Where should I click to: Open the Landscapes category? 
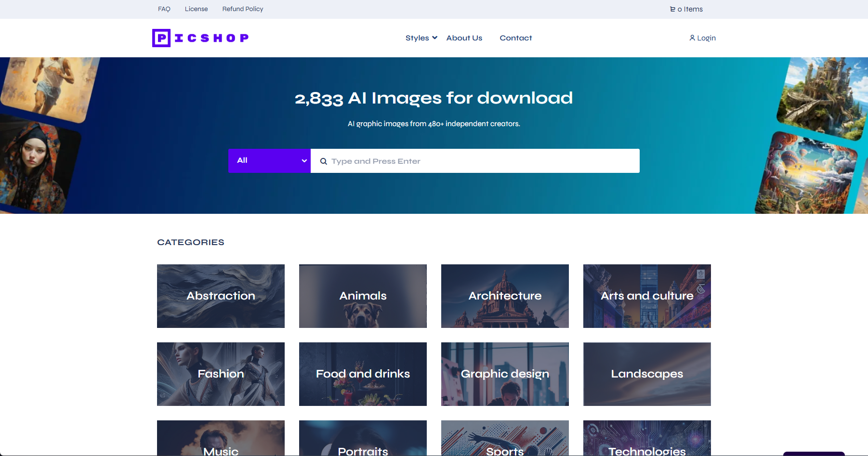pyautogui.click(x=647, y=374)
